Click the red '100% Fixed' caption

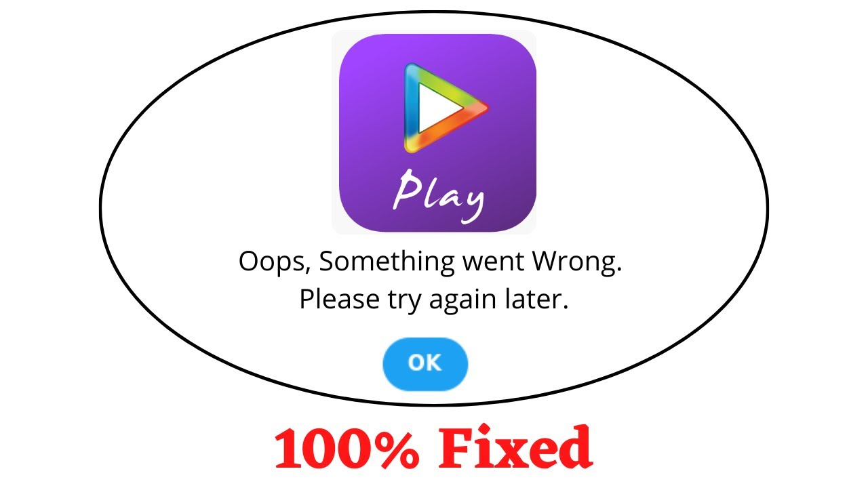433,448
